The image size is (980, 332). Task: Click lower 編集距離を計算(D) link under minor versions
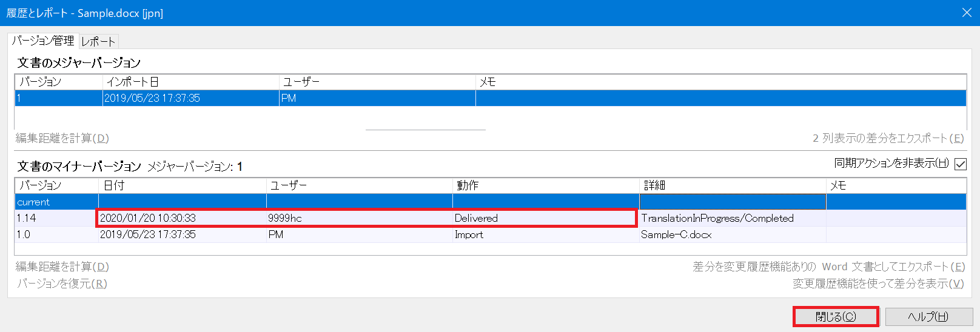coord(62,267)
